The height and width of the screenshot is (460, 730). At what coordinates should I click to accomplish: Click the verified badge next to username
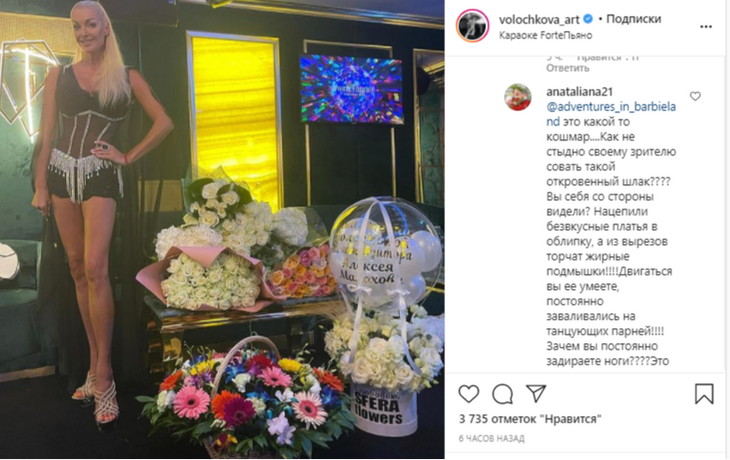point(588,19)
